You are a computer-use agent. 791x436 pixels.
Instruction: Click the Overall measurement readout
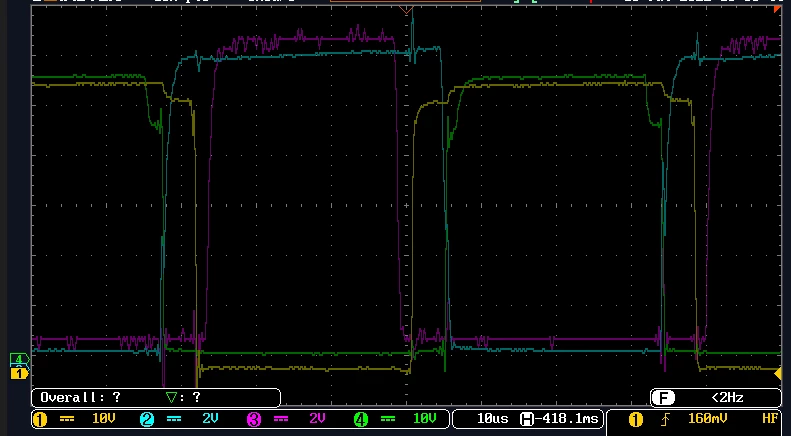(x=80, y=398)
